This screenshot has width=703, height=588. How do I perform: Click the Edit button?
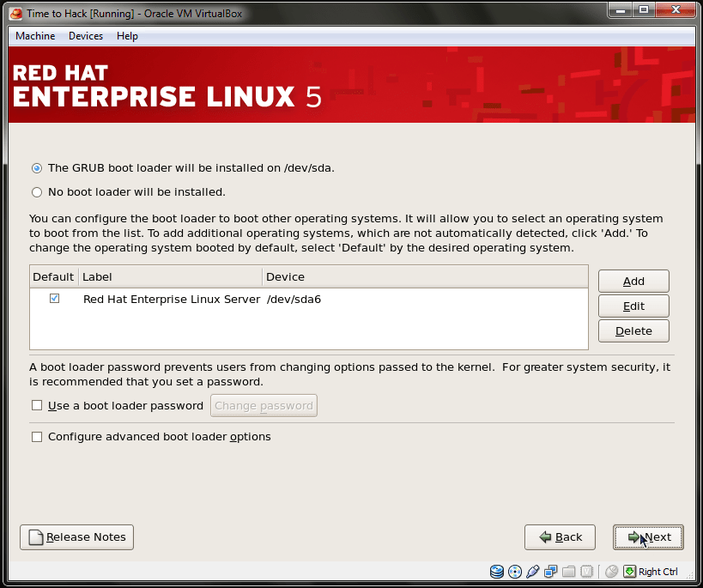tap(633, 306)
